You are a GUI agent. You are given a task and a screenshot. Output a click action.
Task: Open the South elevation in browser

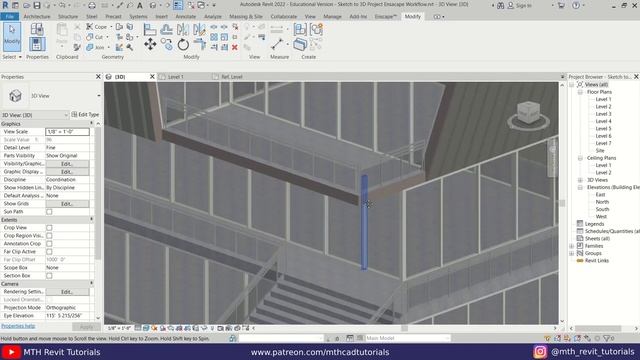click(x=602, y=209)
